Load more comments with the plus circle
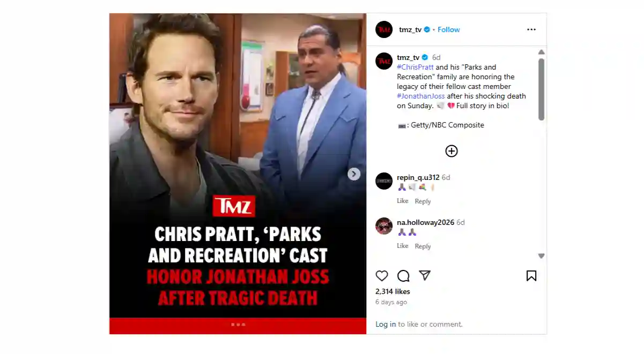This screenshot has height=354, width=644. (451, 151)
